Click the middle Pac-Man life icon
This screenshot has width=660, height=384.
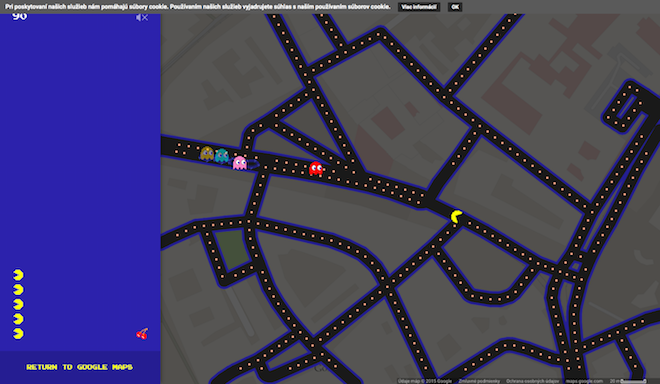click(18, 304)
